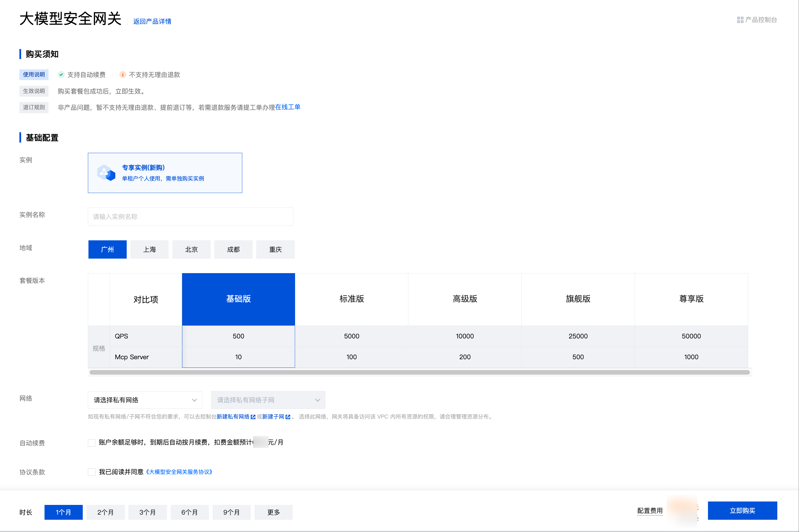Screen dimensions: 799x532
Task: Click Mcp Server value 200 under 高级版
Action: (465, 357)
